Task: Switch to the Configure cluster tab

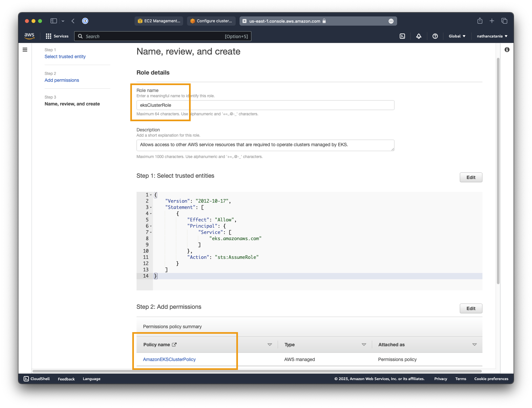Action: [x=211, y=21]
